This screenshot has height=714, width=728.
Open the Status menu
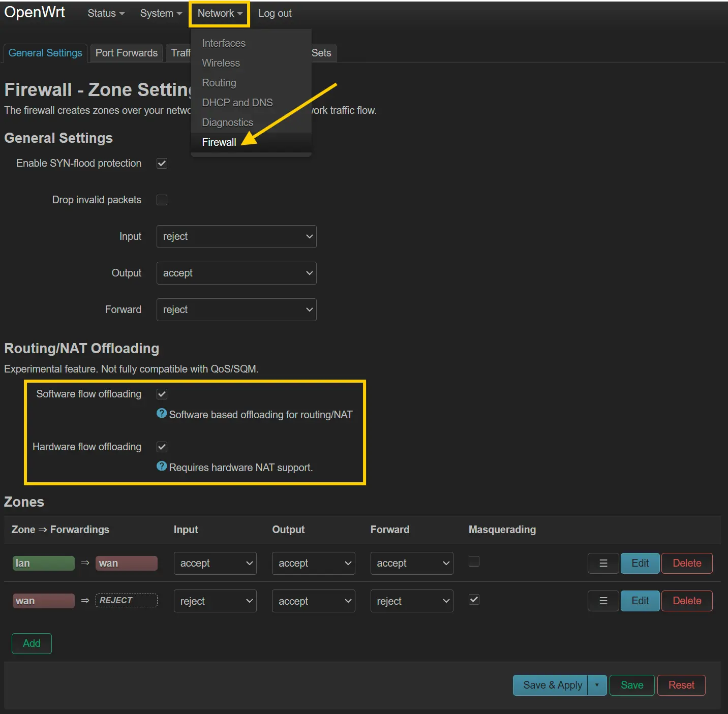pos(106,13)
